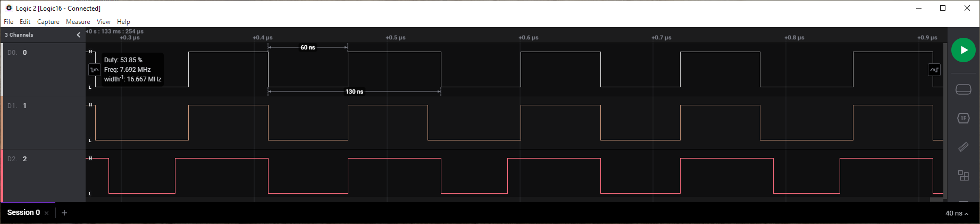
Task: Open the Help menu
Action: 123,22
